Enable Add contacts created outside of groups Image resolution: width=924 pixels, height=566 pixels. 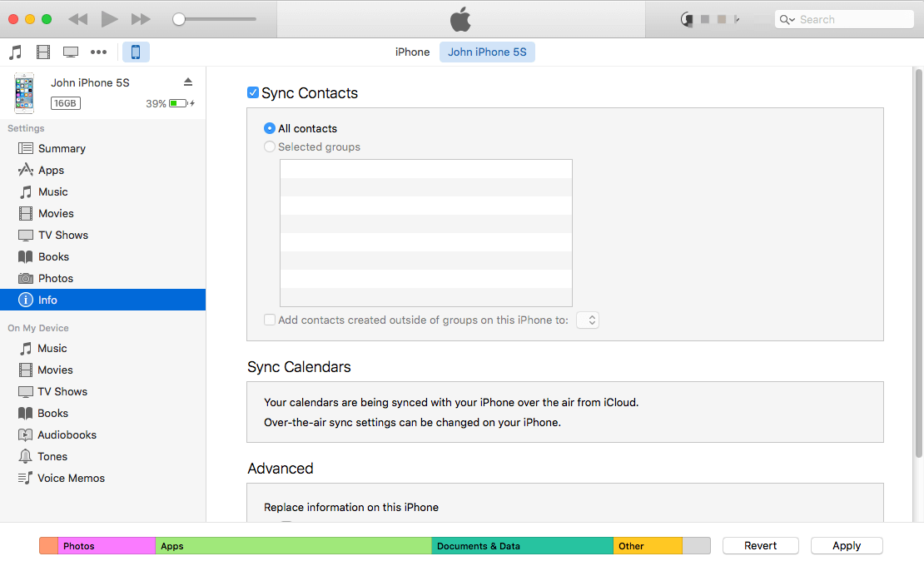pyautogui.click(x=270, y=320)
